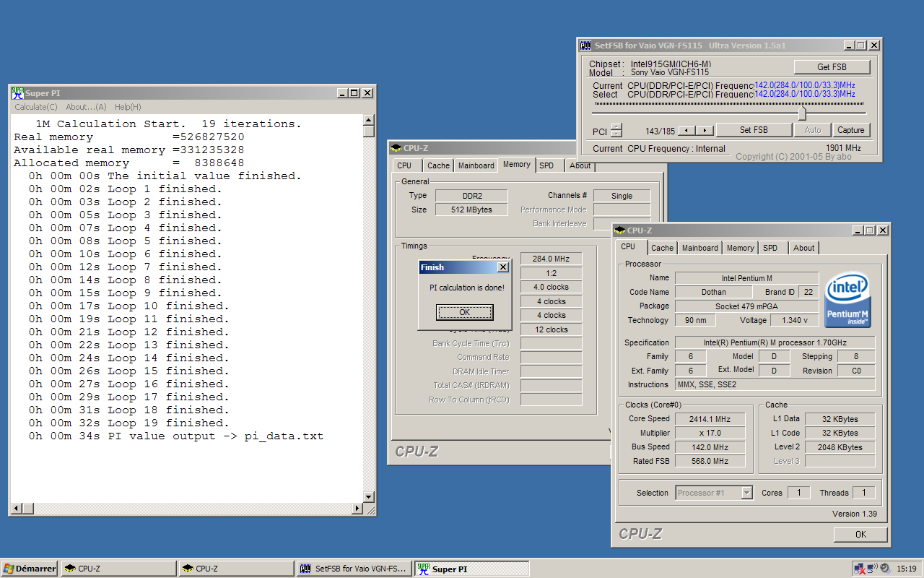Image resolution: width=924 pixels, height=578 pixels.
Task: Select About tab in Memory CPU-Z window
Action: pos(580,165)
